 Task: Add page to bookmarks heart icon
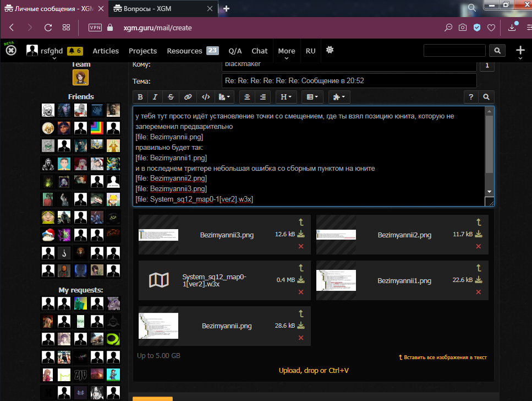pyautogui.click(x=491, y=28)
